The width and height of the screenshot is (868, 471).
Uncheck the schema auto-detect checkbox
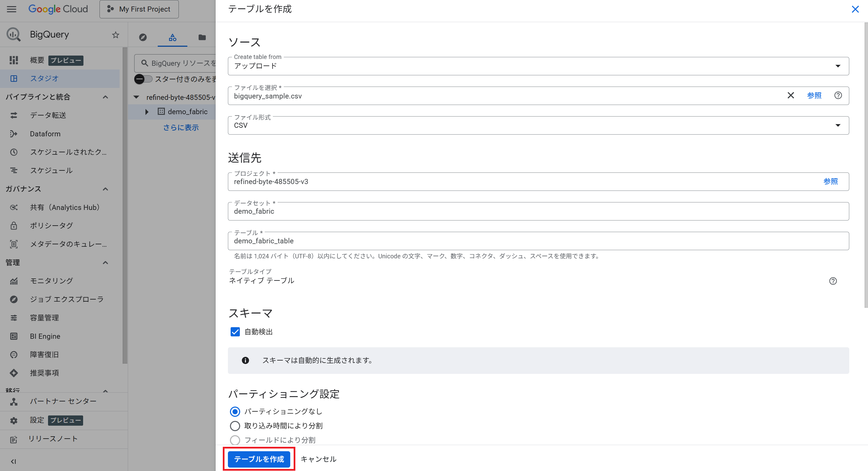pos(235,332)
